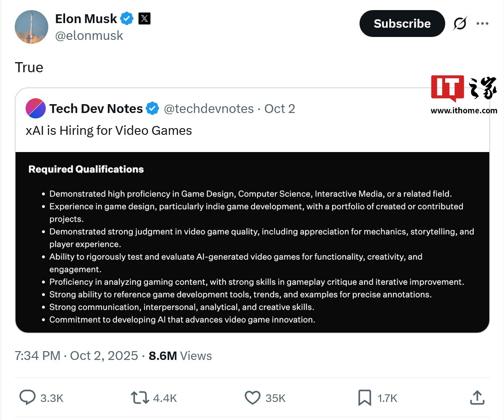Click Elon Musk's blue verified checkmark
504x420 pixels.
click(x=127, y=19)
